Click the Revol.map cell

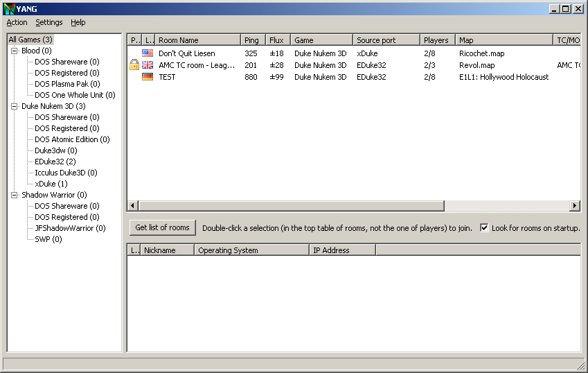pos(476,65)
